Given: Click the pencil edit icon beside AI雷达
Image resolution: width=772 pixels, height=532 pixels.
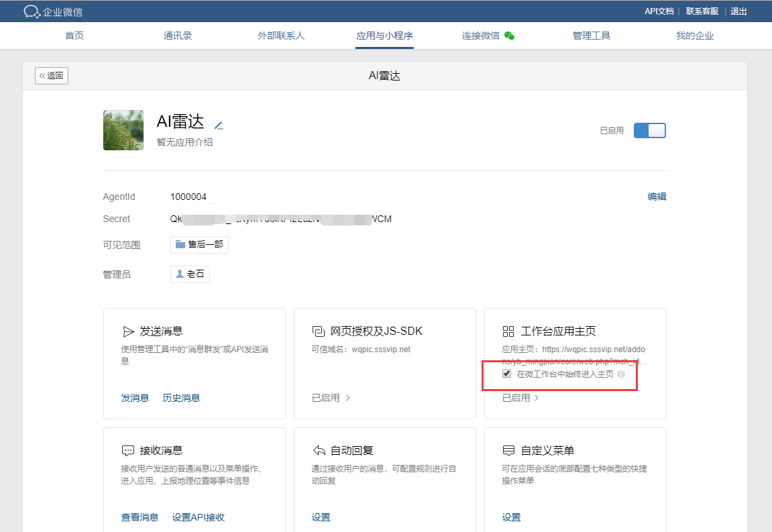Looking at the screenshot, I should 218,125.
